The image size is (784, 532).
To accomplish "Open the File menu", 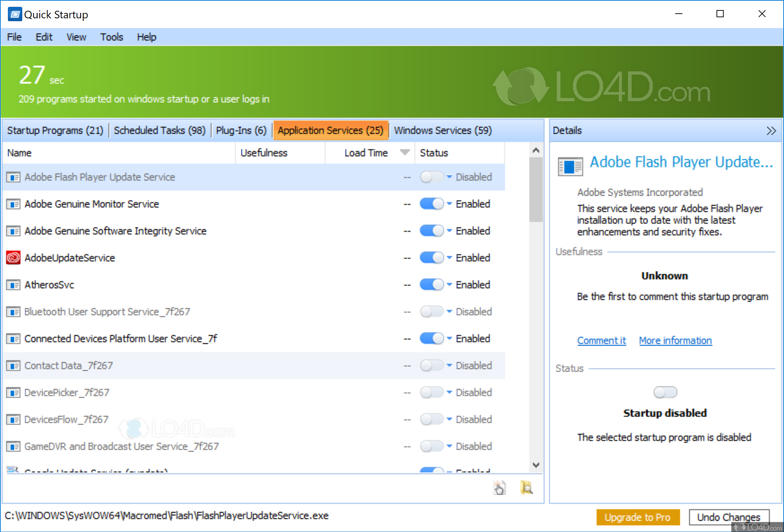I will pyautogui.click(x=14, y=37).
